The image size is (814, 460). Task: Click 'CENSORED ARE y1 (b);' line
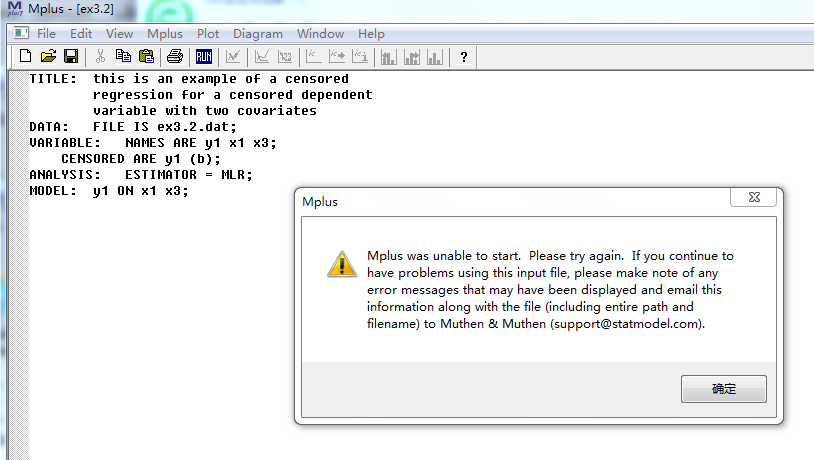coord(141,159)
